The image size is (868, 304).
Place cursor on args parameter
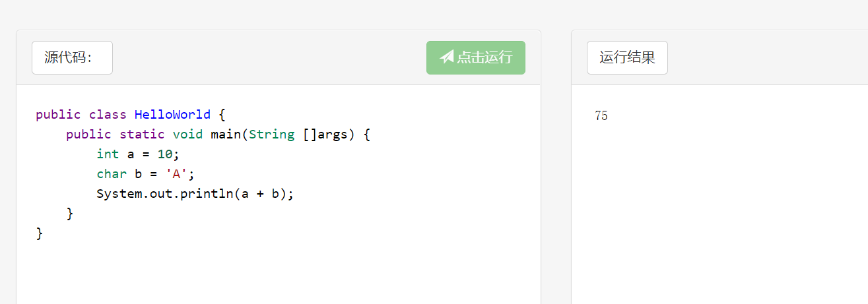tap(332, 135)
